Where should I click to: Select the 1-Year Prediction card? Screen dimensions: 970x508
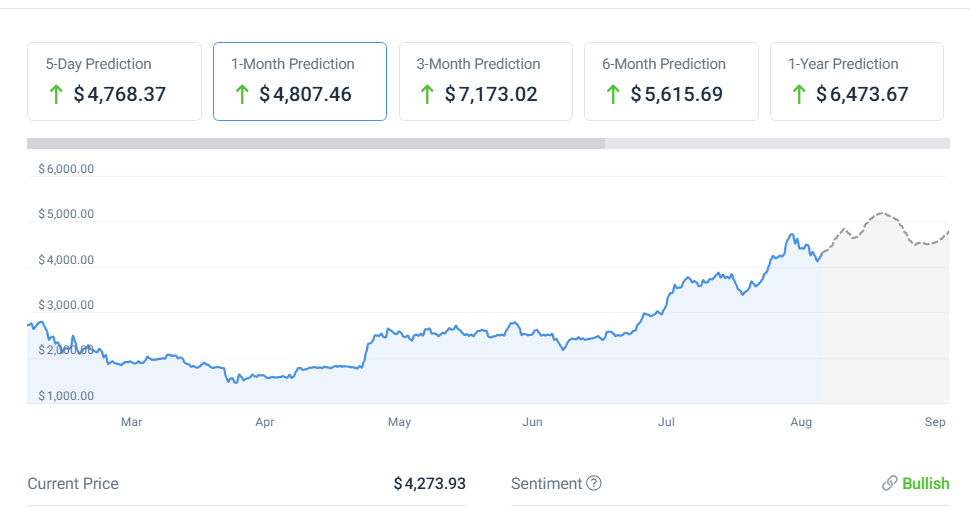[x=857, y=81]
